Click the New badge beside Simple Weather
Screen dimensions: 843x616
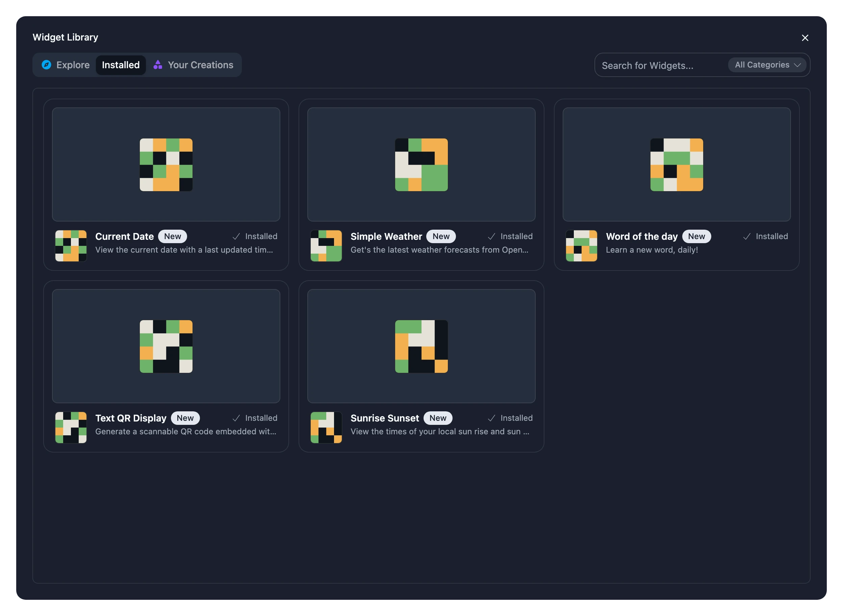point(441,236)
